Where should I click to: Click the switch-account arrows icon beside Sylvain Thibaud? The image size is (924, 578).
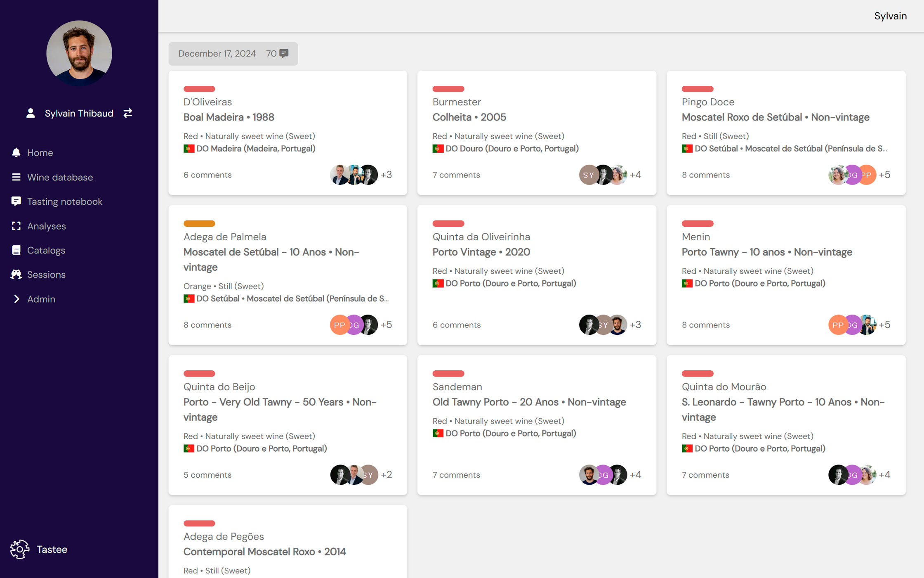tap(128, 113)
